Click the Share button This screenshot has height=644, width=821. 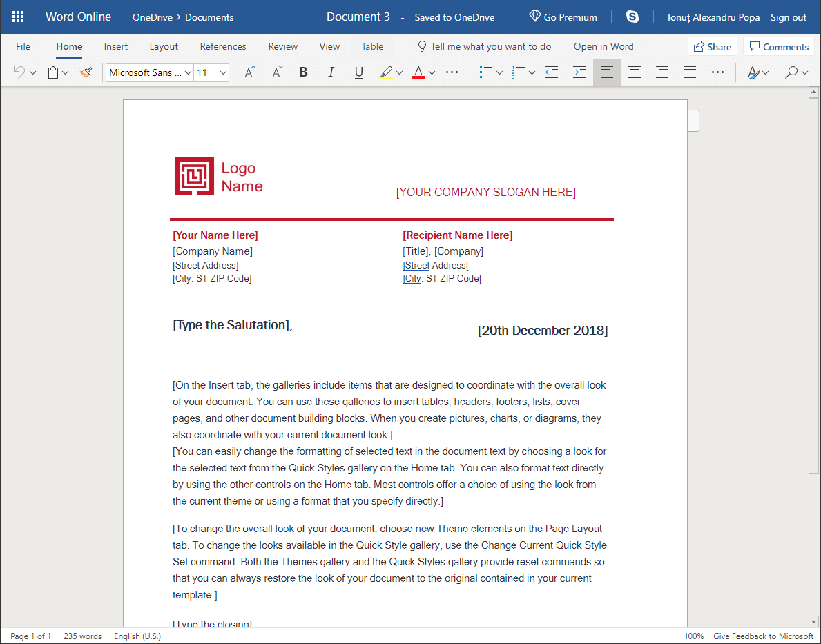[713, 47]
